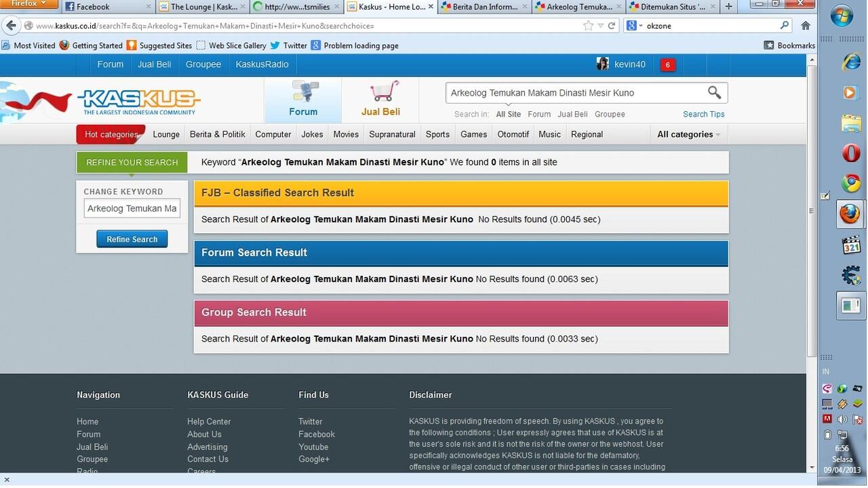The width and height of the screenshot is (868, 488).
Task: Click the Refine Search button
Action: tap(132, 239)
